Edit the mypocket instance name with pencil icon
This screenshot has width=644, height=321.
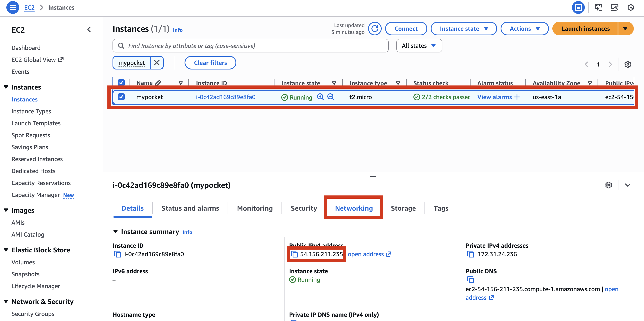(158, 82)
